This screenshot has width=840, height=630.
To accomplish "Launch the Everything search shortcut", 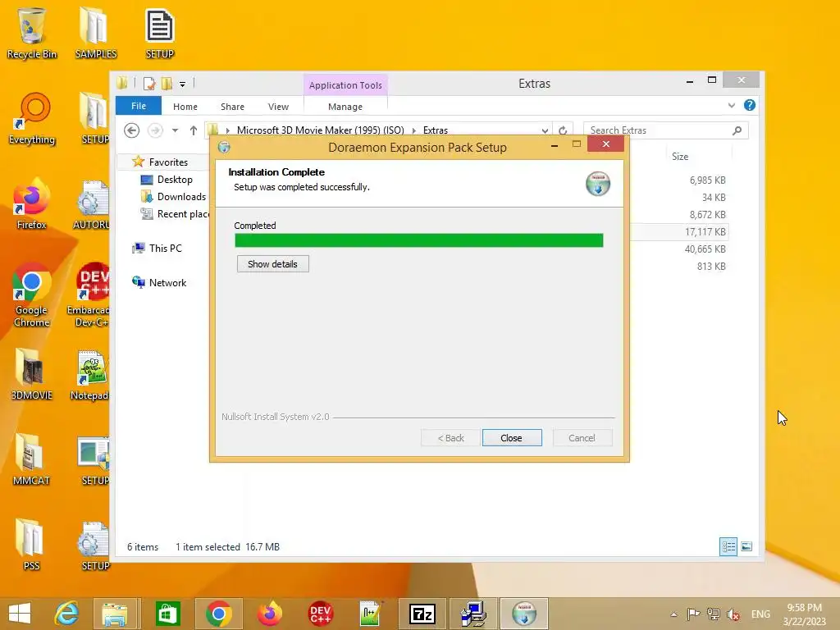I will point(31,119).
